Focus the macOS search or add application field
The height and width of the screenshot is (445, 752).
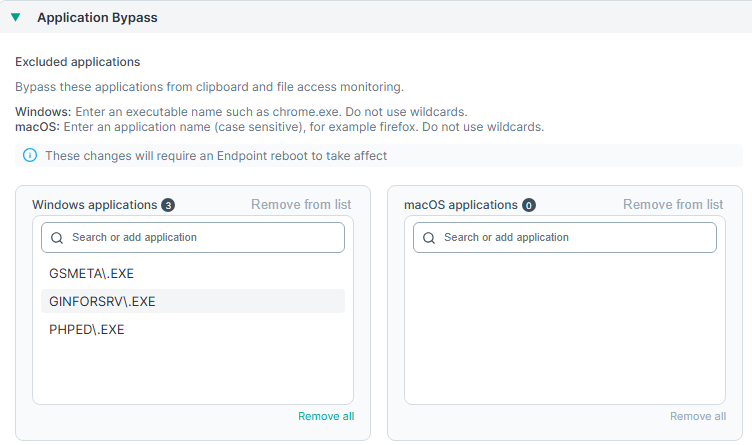pyautogui.click(x=572, y=238)
